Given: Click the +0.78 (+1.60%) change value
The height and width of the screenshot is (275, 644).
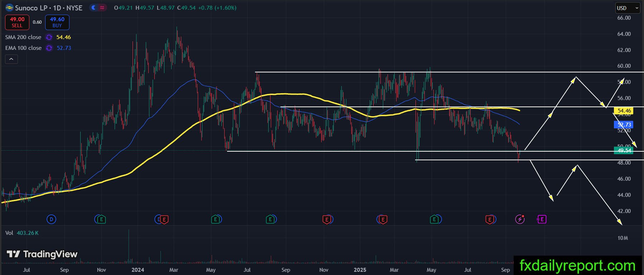Looking at the screenshot, I should point(217,8).
